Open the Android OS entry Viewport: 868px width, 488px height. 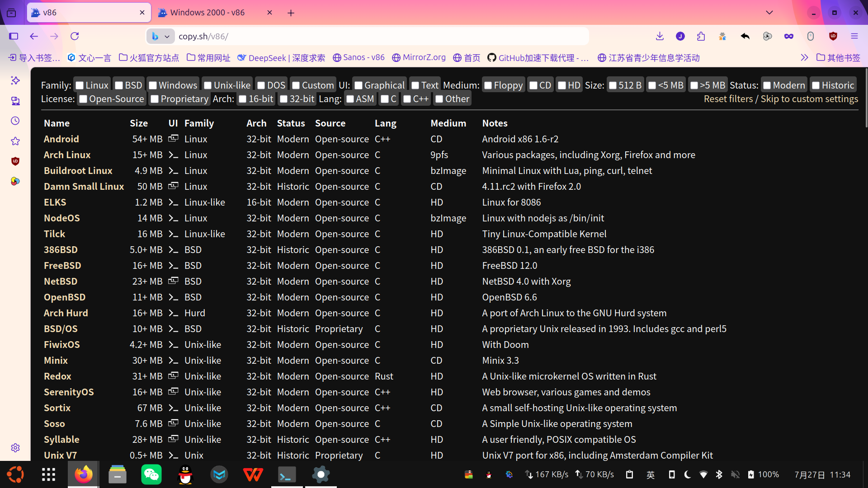61,139
